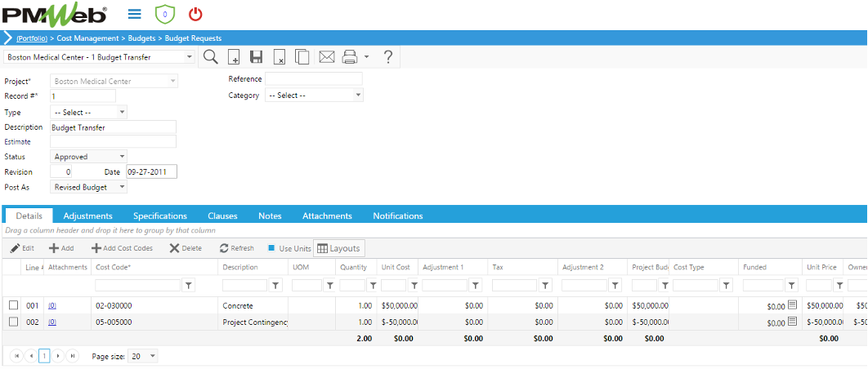Open attachments link for line 002

(52, 322)
